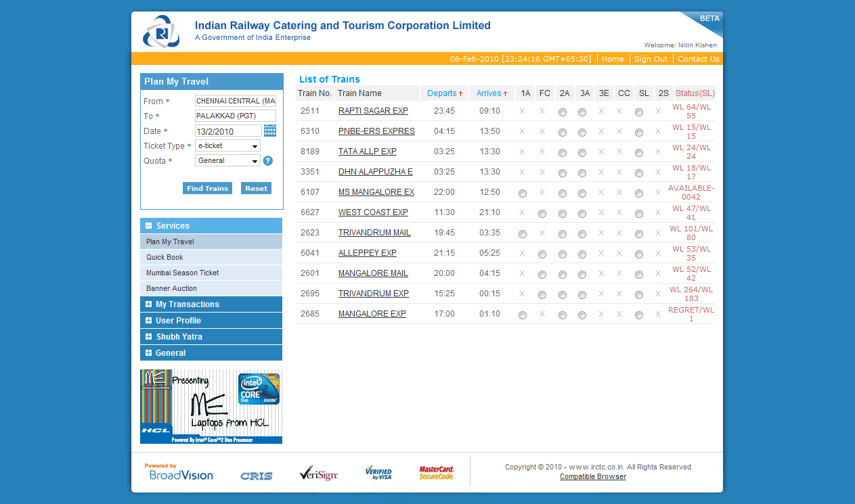The height and width of the screenshot is (504, 855).
Task: Open Quick Book service item
Action: point(211,257)
